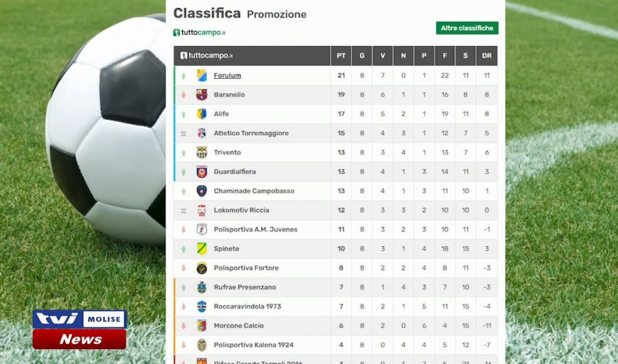This screenshot has width=618, height=364.
Task: Open the Atletico Torremaggiore team link
Action: point(251,133)
